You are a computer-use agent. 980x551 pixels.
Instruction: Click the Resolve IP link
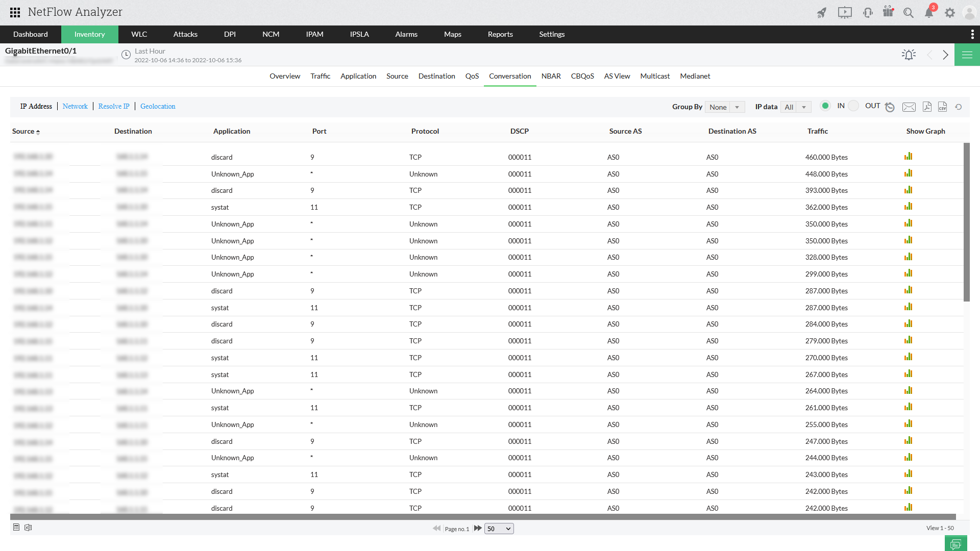(x=114, y=106)
